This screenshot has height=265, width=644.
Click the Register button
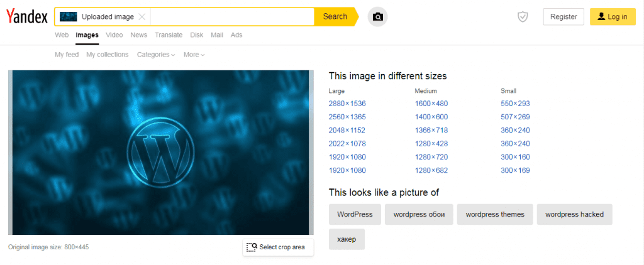click(x=563, y=17)
